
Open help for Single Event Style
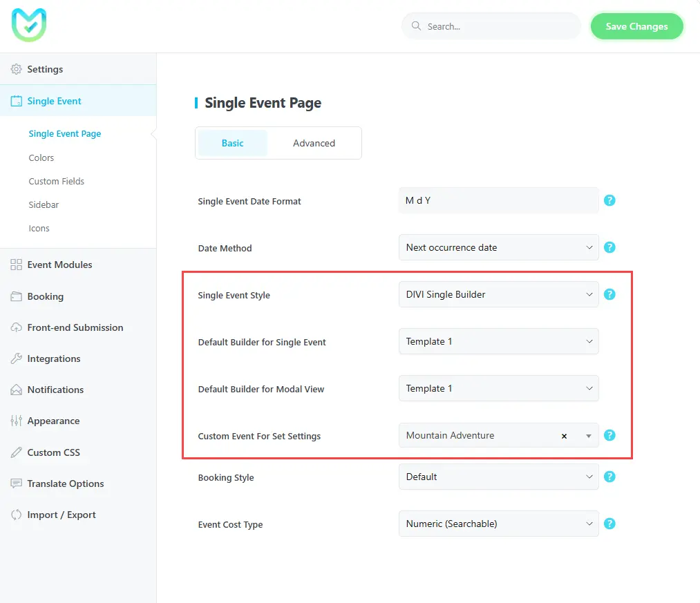(609, 294)
